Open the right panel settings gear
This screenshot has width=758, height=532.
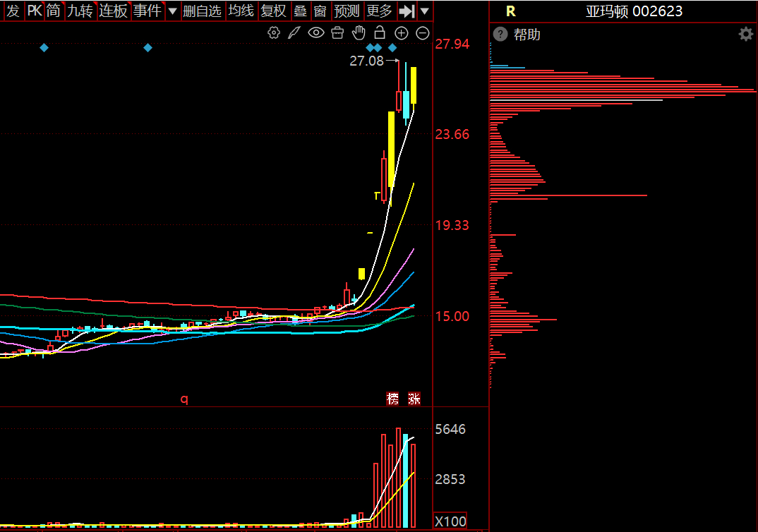(746, 34)
